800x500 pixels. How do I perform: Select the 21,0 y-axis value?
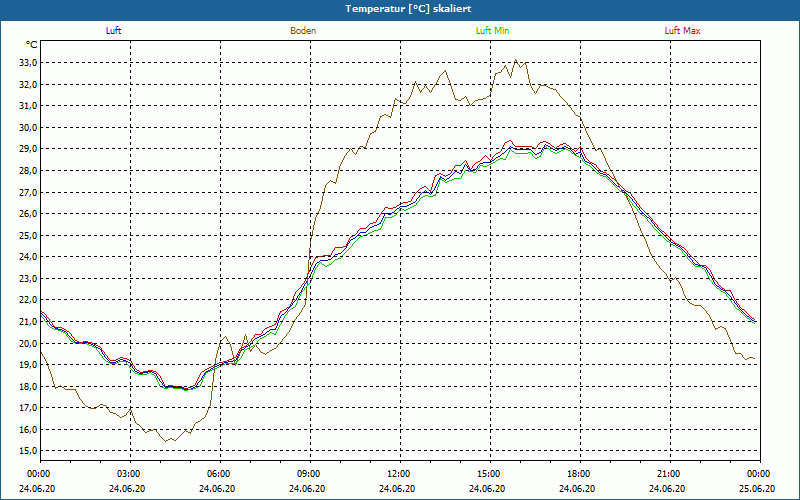coord(27,321)
